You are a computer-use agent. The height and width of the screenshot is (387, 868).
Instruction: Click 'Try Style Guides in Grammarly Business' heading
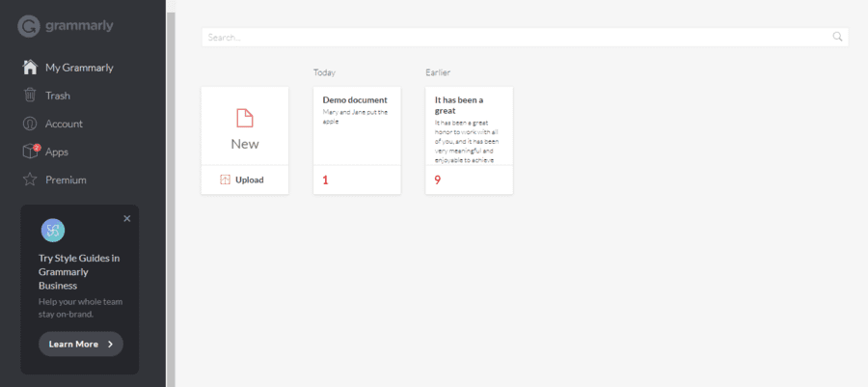pyautogui.click(x=79, y=272)
